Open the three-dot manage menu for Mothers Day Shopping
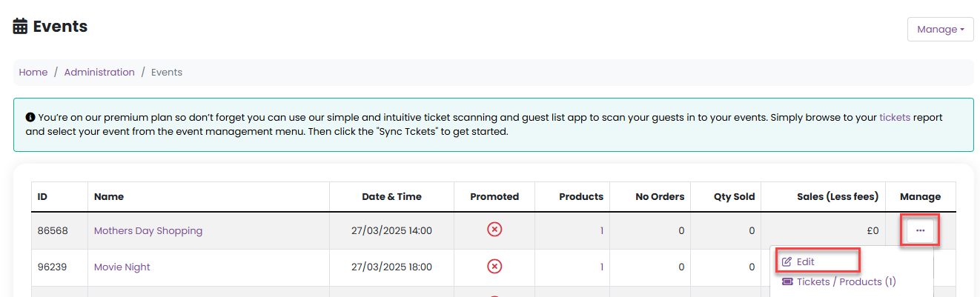 [x=920, y=230]
